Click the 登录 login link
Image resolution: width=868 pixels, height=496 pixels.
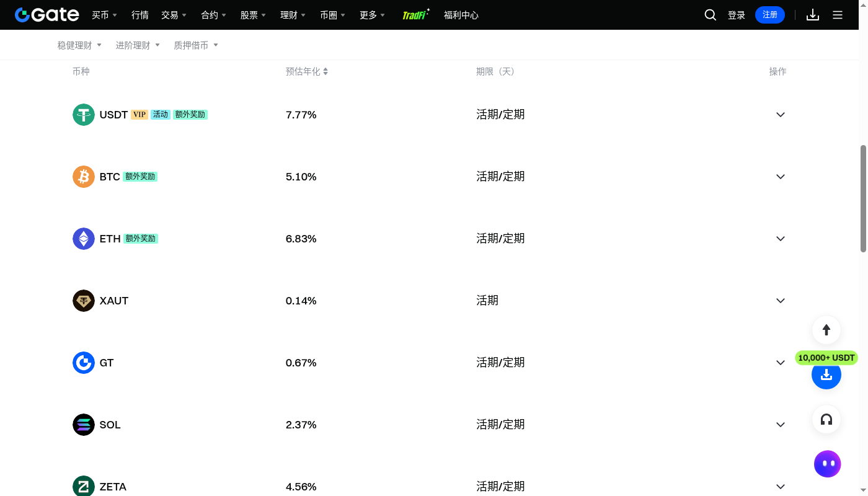coord(737,15)
